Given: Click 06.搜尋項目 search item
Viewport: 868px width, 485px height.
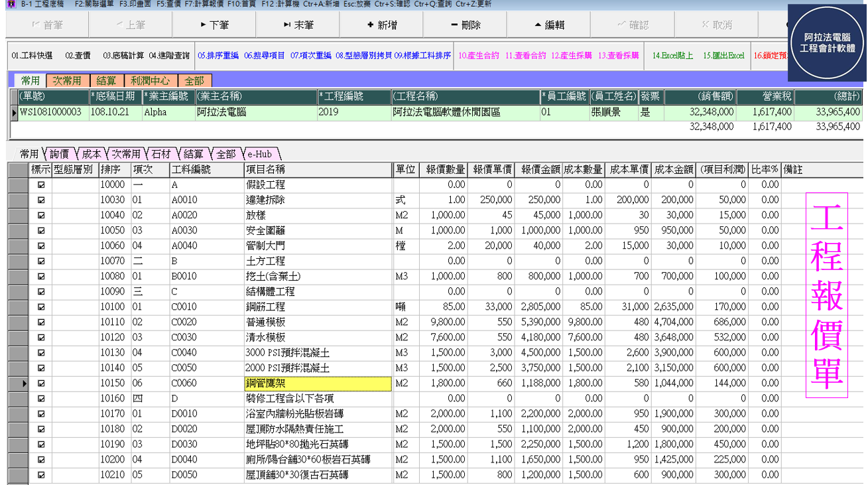Looking at the screenshot, I should click(x=264, y=56).
